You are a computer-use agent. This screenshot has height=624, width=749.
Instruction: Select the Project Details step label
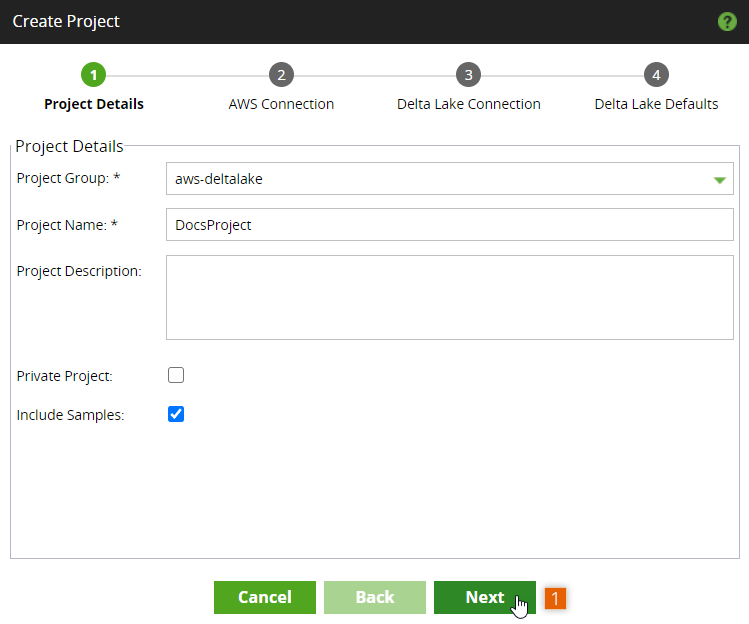[x=94, y=104]
